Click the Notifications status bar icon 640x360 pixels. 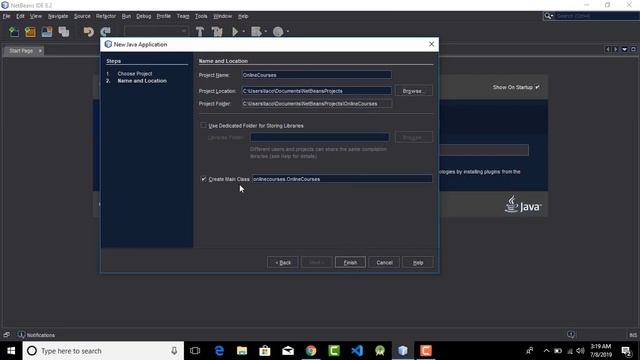pos(21,335)
